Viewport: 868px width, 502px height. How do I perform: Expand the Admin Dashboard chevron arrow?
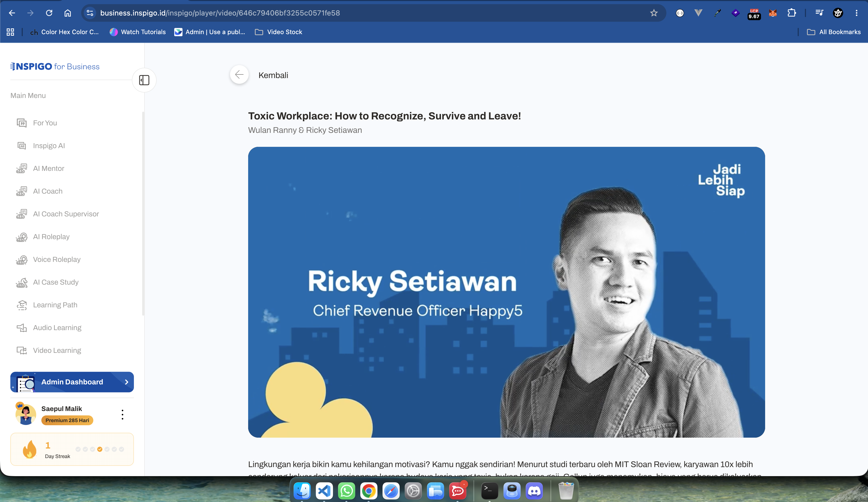pyautogui.click(x=126, y=382)
